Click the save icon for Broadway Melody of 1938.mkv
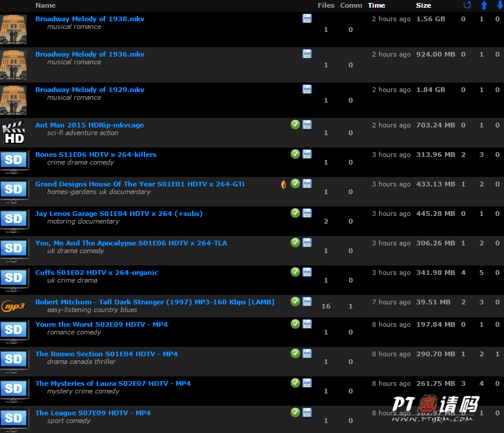Image resolution: width=504 pixels, height=433 pixels. [x=307, y=18]
